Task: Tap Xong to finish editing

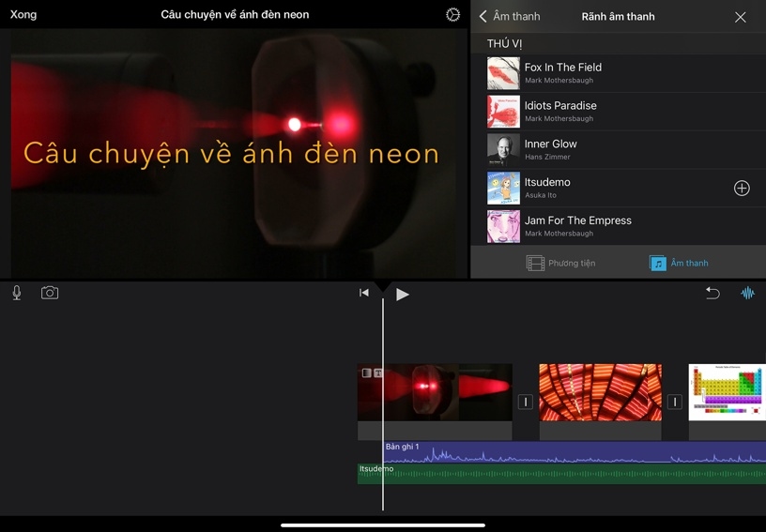Action: pos(23,15)
